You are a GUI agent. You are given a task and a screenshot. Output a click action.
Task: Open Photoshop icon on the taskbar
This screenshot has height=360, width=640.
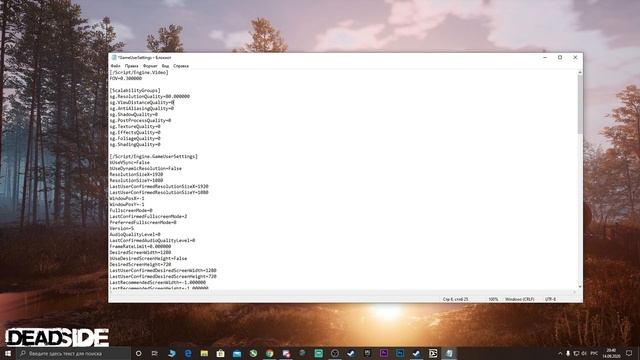(400, 353)
